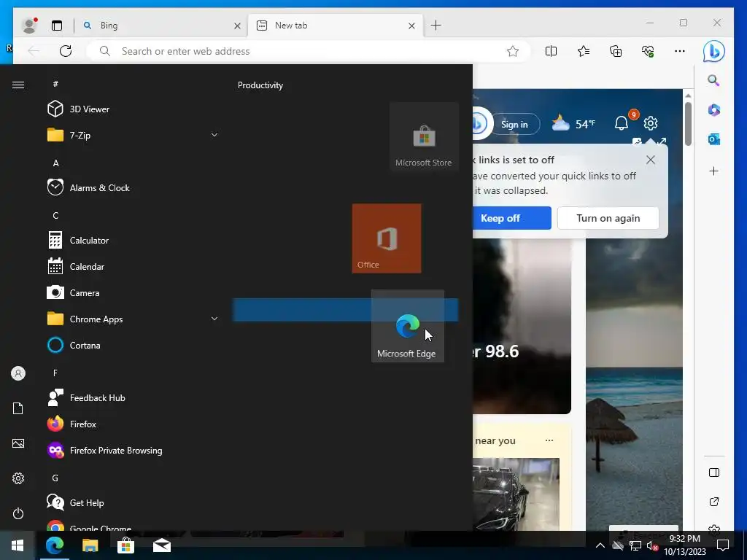
Task: Open the Edge profile icon
Action: 29,26
